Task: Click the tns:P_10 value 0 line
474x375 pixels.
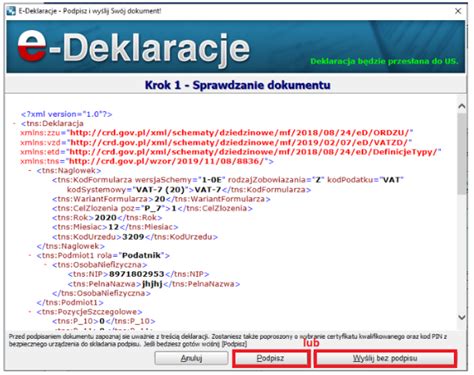Action: coord(104,321)
